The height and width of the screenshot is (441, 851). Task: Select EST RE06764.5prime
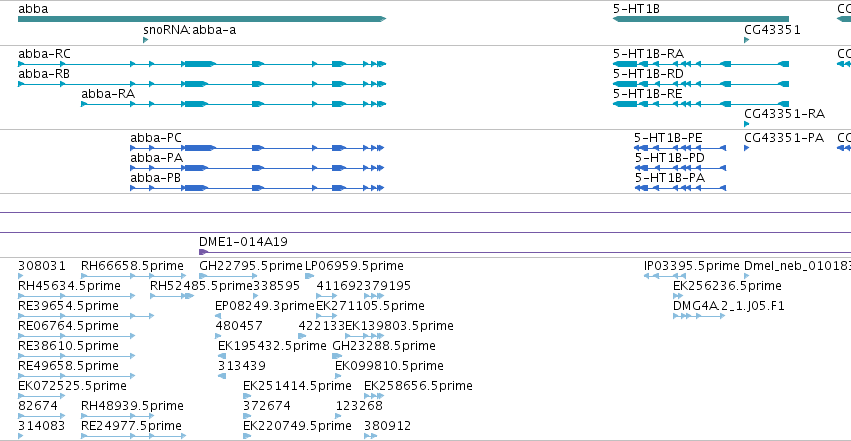[x=68, y=326]
